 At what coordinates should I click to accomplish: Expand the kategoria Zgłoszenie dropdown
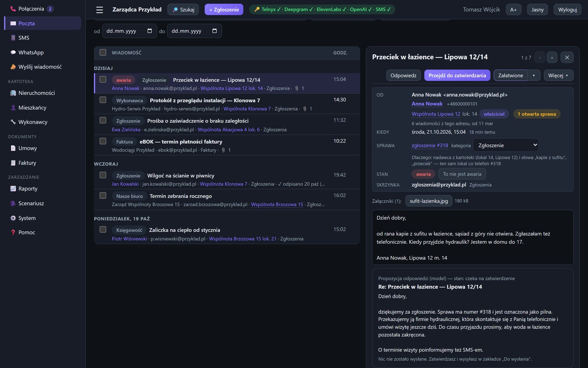point(506,145)
